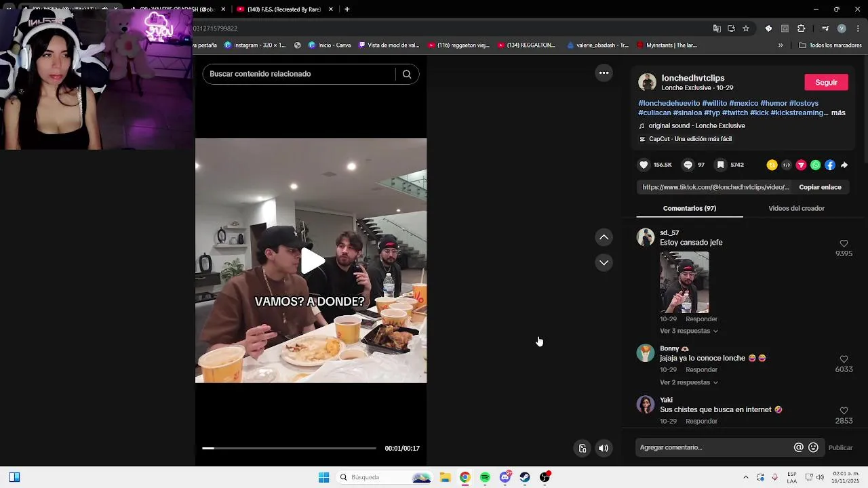Viewport: 868px width, 488px height.
Task: Open comments via the speech bubble icon
Action: click(688, 165)
